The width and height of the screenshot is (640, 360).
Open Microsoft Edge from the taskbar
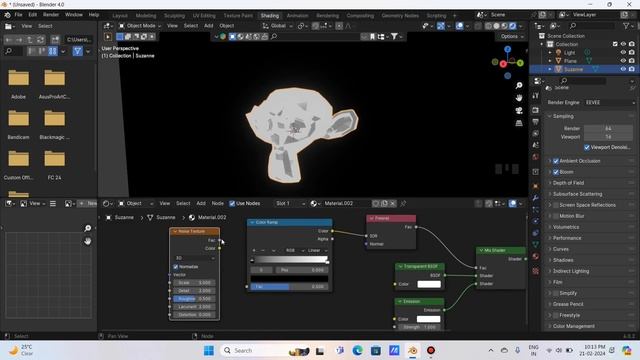(x=358, y=350)
